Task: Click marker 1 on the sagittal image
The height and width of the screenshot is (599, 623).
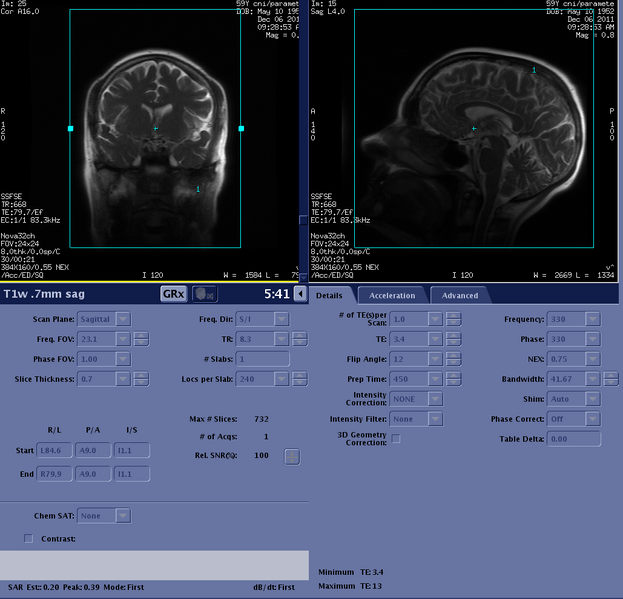Action: 534,70
